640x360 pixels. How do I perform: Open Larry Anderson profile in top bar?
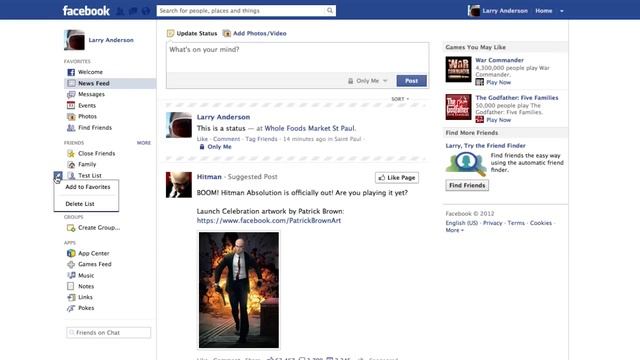pyautogui.click(x=498, y=11)
